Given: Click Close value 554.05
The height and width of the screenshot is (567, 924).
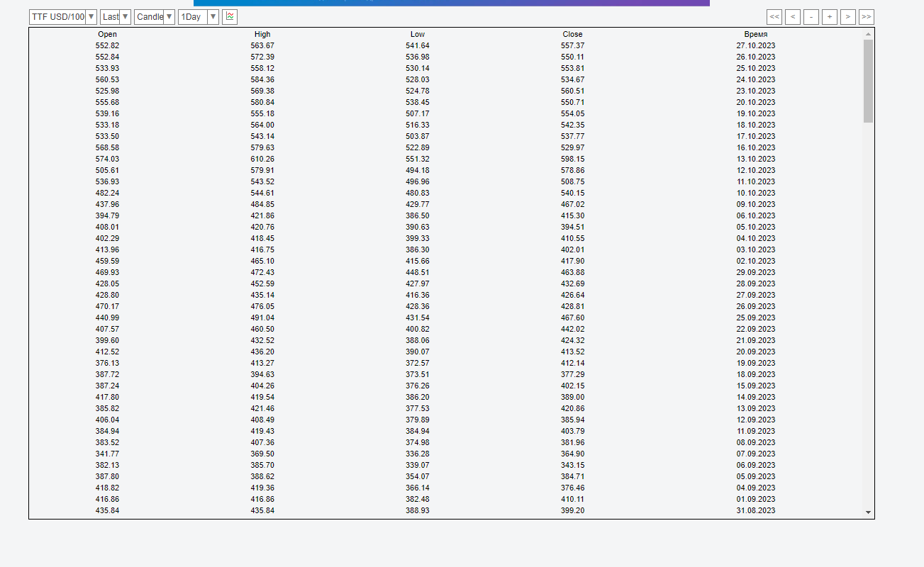Looking at the screenshot, I should coord(573,113).
